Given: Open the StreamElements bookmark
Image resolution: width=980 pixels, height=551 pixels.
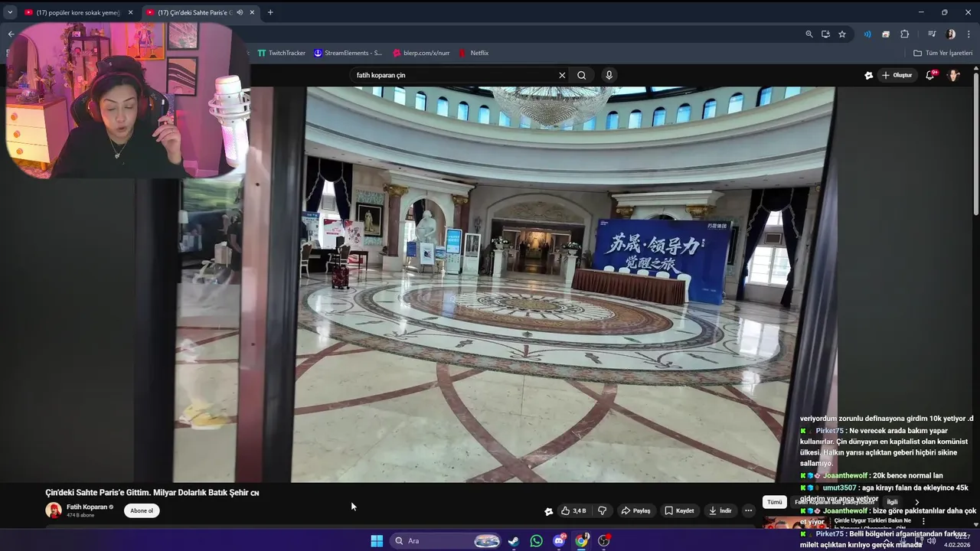Looking at the screenshot, I should [x=348, y=53].
